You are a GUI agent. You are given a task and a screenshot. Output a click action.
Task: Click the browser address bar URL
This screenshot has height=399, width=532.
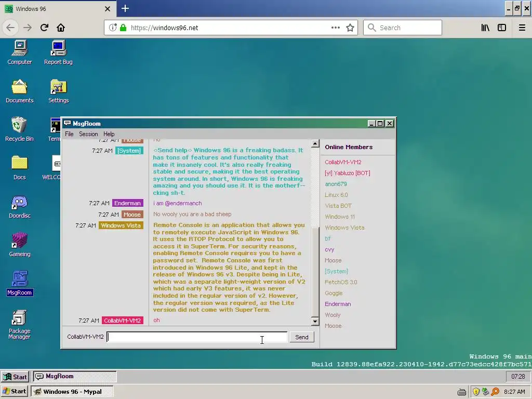(x=164, y=28)
